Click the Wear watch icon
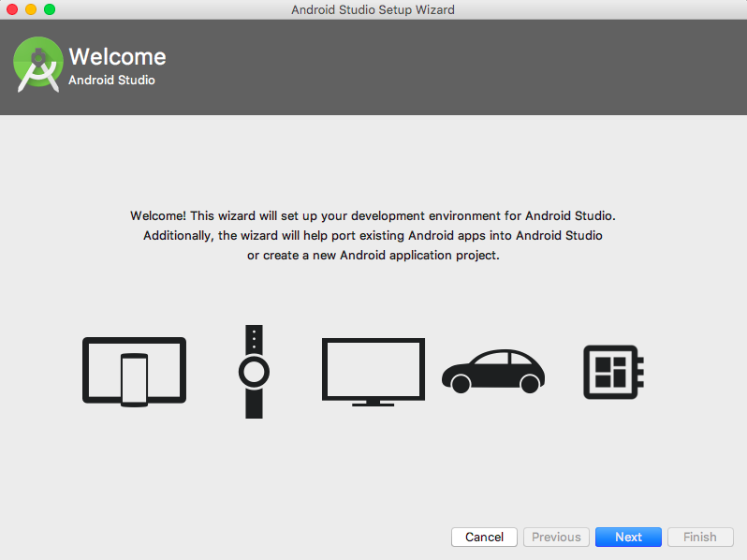Screen dimensions: 747x560 click(254, 372)
